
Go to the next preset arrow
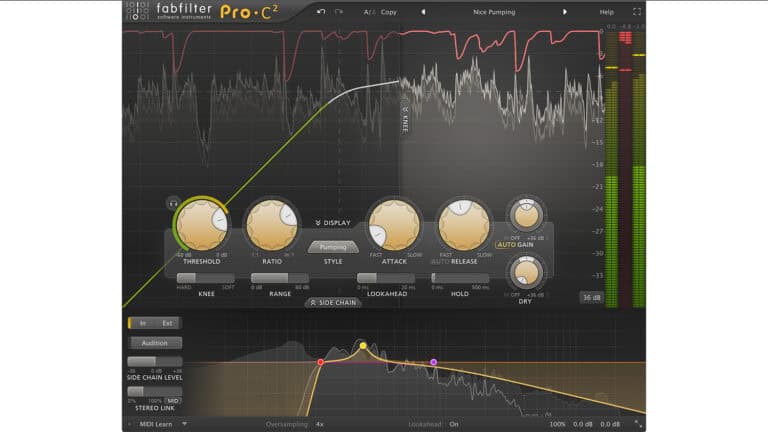coord(565,12)
